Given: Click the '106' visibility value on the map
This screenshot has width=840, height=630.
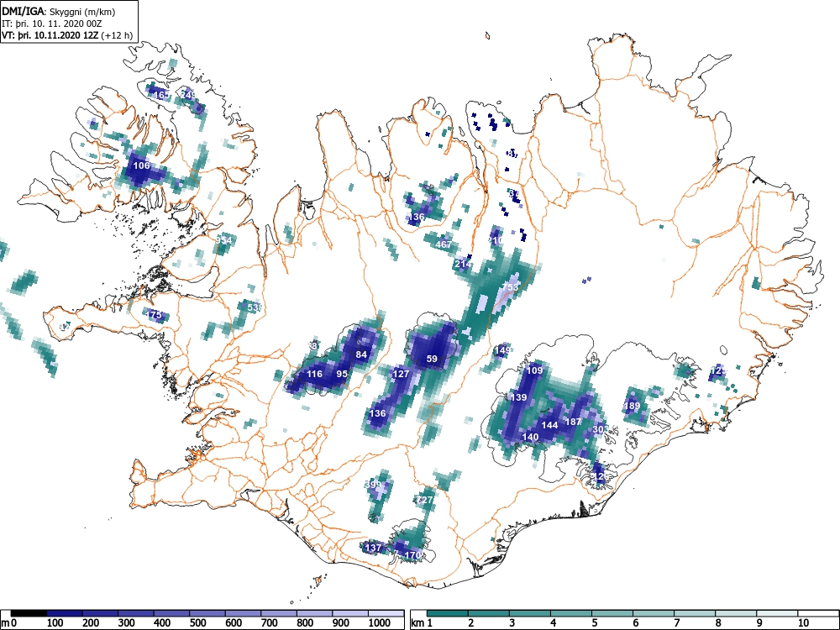Looking at the screenshot, I should tap(141, 165).
